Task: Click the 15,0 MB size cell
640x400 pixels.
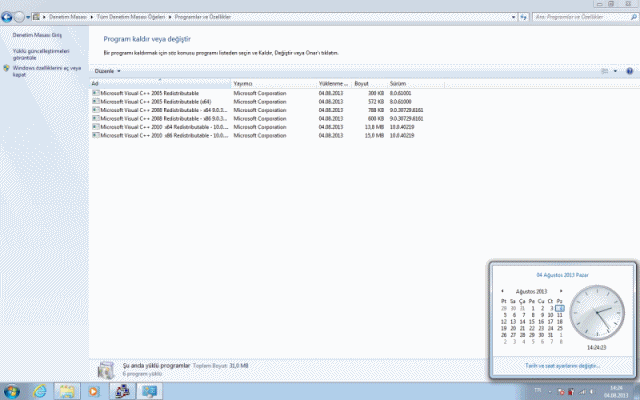Action: coord(374,136)
